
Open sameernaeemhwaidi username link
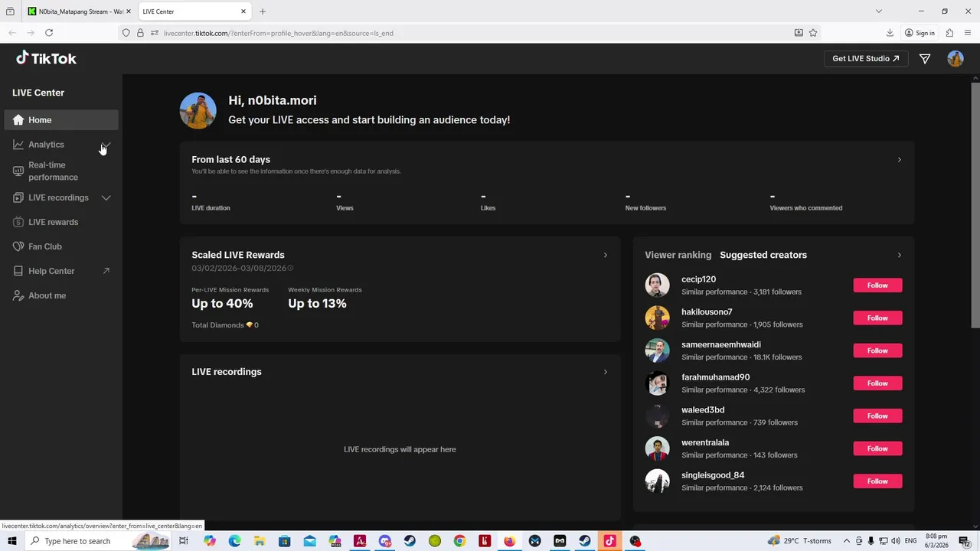tap(721, 344)
